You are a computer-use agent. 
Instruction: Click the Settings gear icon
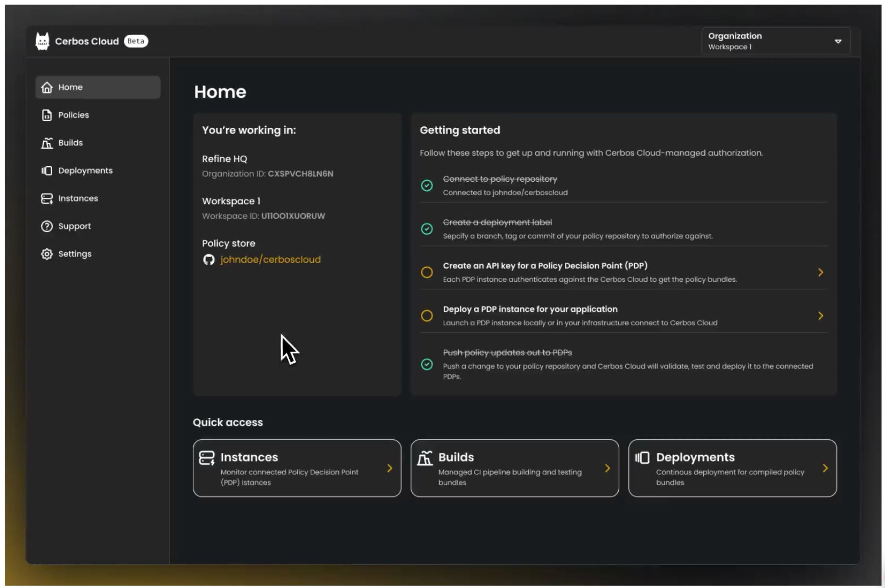(47, 254)
